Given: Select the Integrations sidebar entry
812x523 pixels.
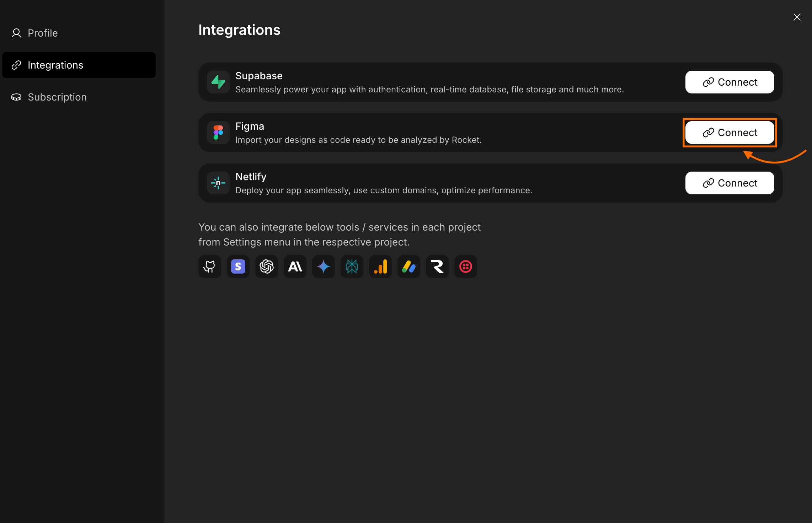Looking at the screenshot, I should (x=55, y=65).
